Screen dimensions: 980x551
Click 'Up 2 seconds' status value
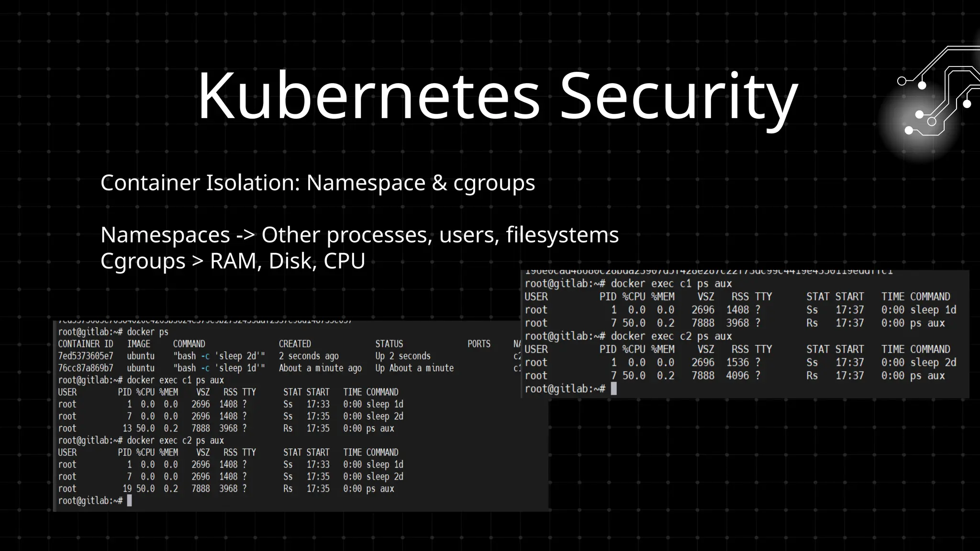coord(403,356)
